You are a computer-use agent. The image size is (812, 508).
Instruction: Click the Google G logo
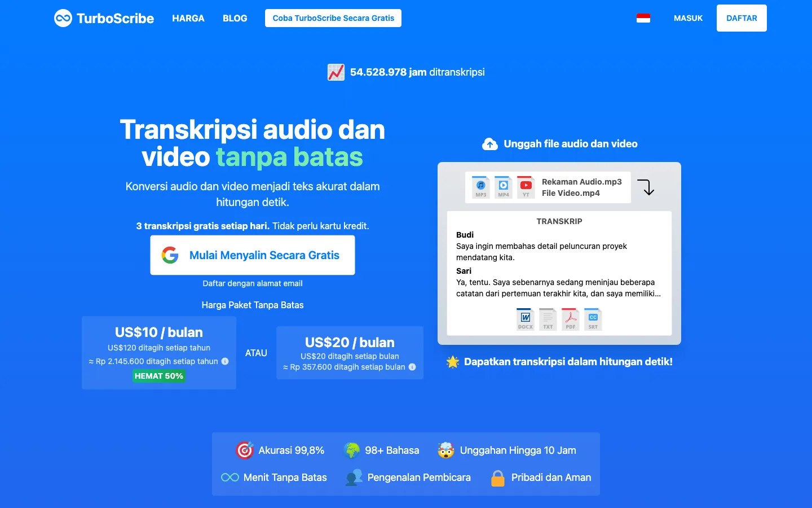(170, 255)
